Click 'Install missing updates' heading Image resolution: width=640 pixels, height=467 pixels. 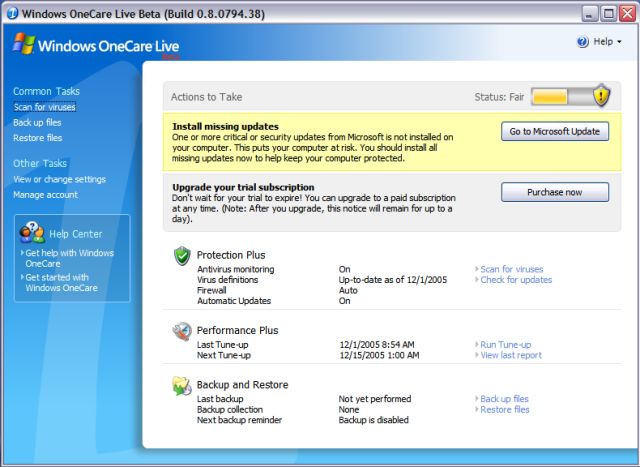pyautogui.click(x=225, y=127)
